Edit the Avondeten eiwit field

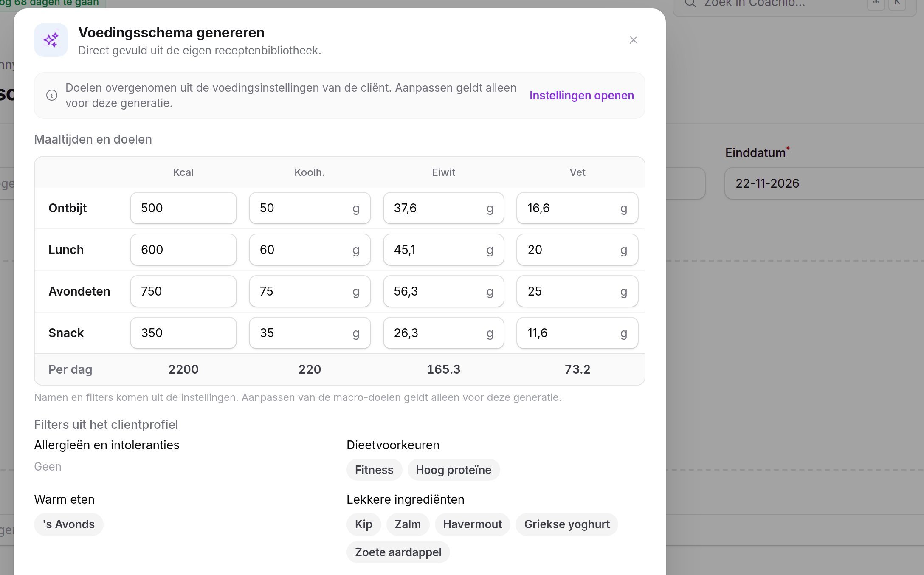(443, 291)
